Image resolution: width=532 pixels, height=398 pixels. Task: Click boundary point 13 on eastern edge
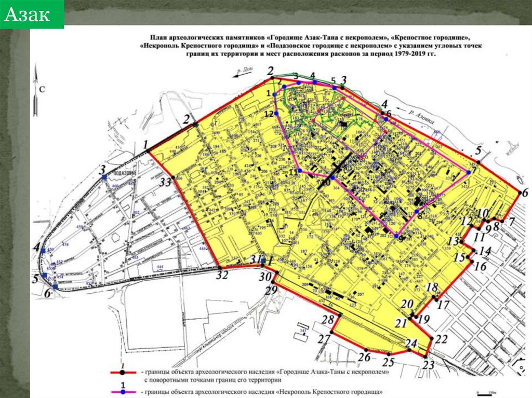462,242
